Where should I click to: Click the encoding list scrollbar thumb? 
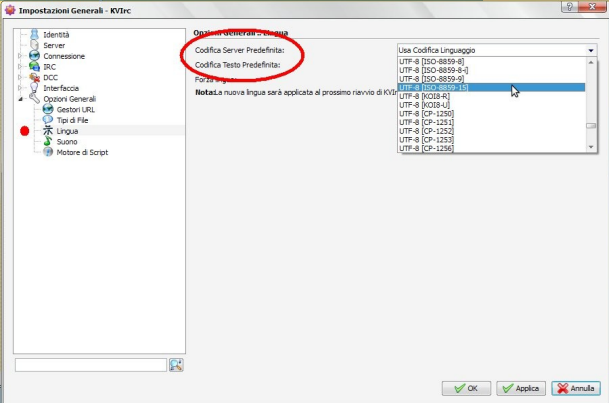tap(591, 125)
